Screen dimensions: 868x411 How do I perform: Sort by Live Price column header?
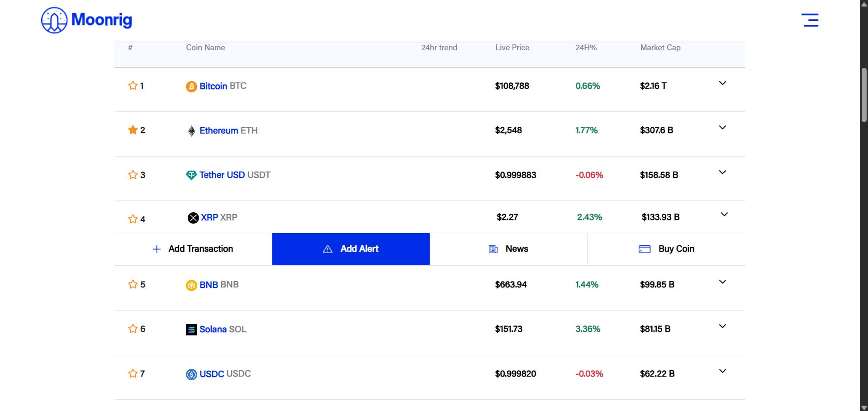pyautogui.click(x=512, y=48)
